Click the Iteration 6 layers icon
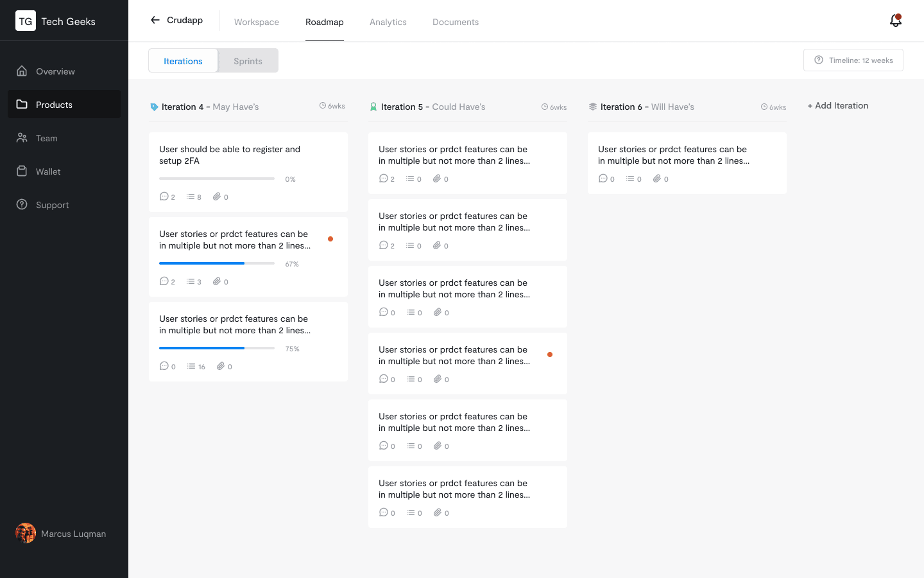 click(593, 107)
